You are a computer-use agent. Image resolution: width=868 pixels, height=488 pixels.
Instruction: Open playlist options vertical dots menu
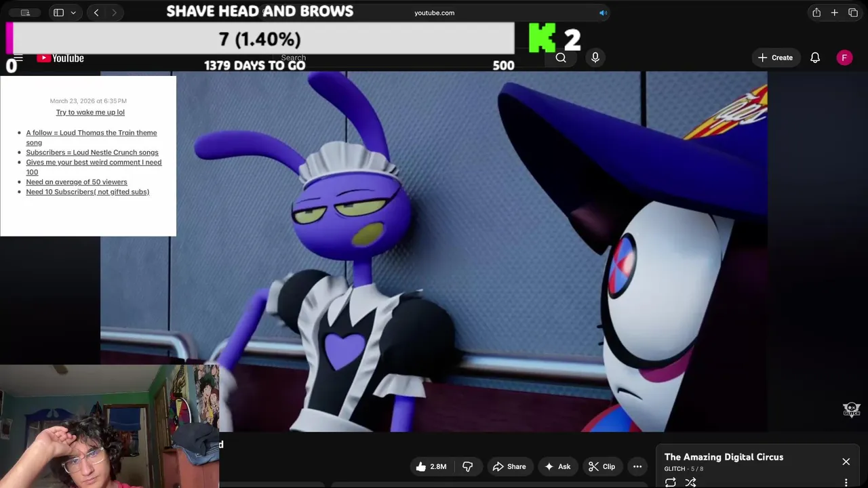(846, 483)
